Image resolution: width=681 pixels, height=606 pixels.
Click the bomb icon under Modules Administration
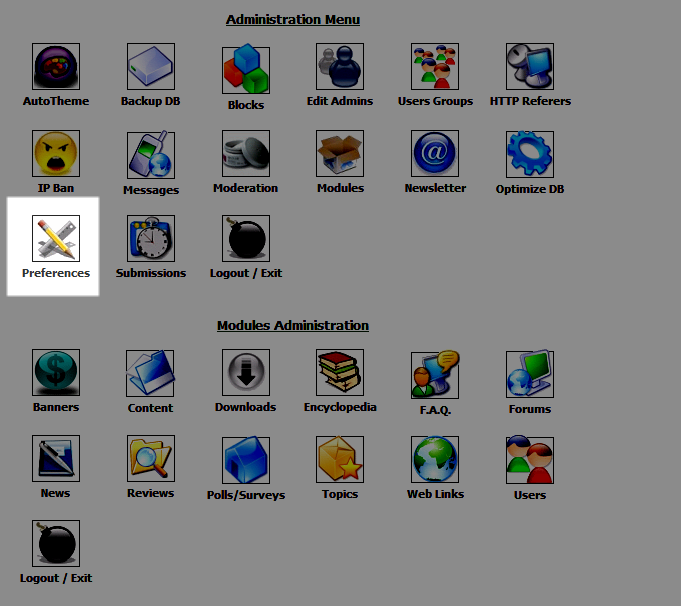coord(56,543)
